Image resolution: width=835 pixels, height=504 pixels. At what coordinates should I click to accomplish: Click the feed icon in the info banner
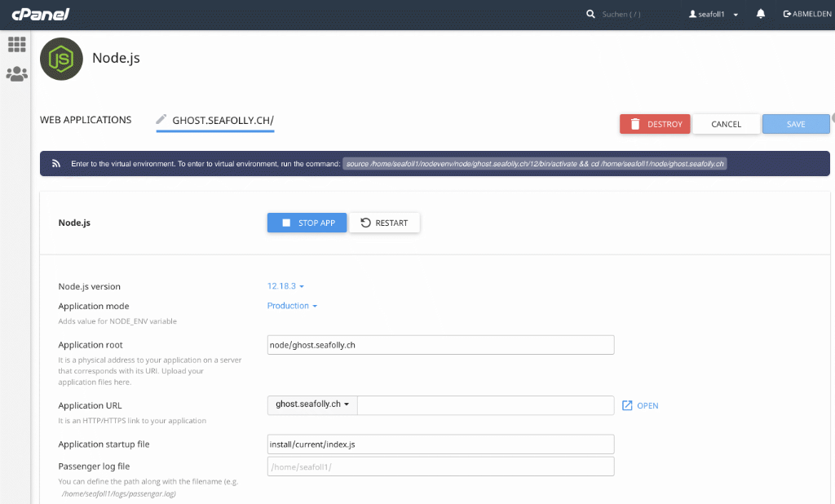56,164
